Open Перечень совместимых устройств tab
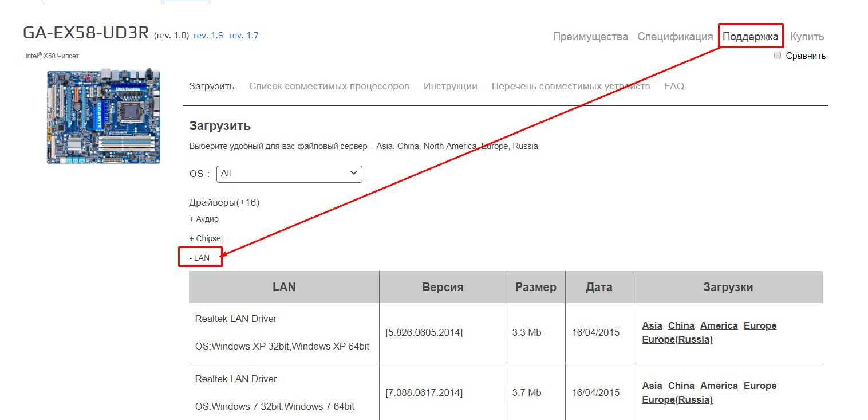Image resolution: width=868 pixels, height=420 pixels. point(571,87)
